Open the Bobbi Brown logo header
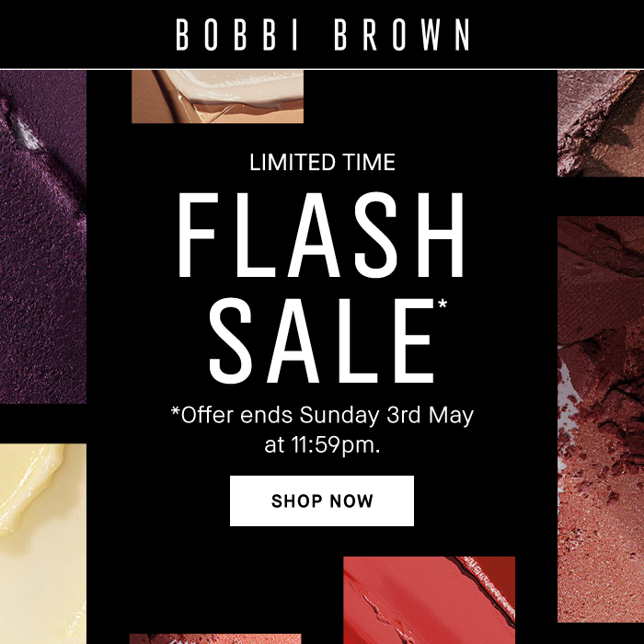The height and width of the screenshot is (644, 644). [322, 35]
